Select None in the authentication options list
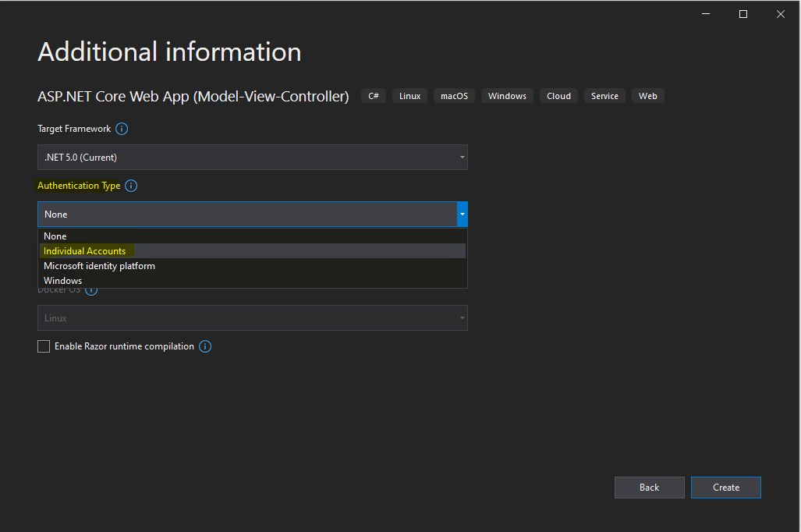This screenshot has width=801, height=532. click(55, 236)
